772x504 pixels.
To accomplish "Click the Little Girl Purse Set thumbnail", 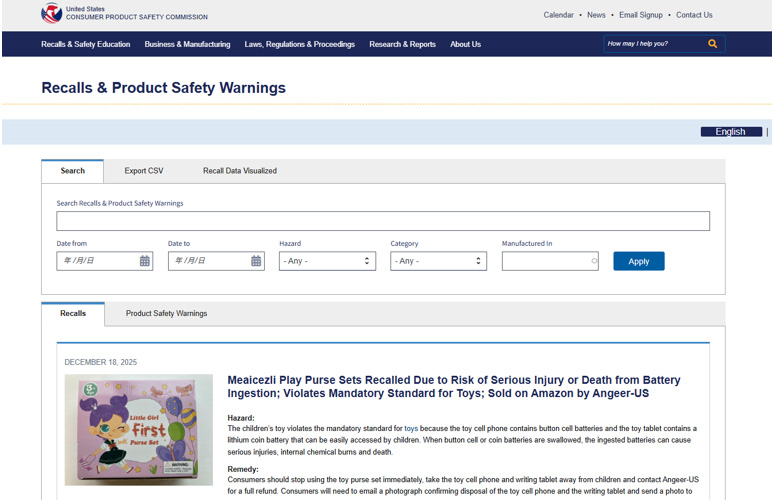I will (x=139, y=430).
